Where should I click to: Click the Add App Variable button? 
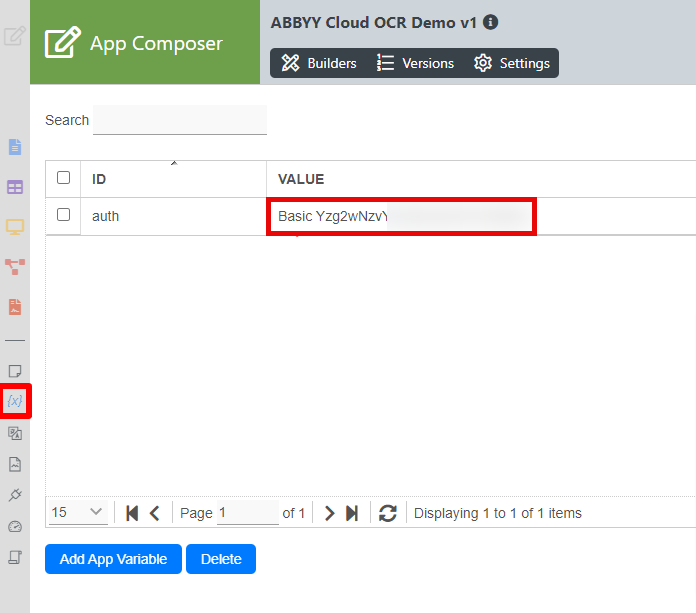click(x=113, y=559)
